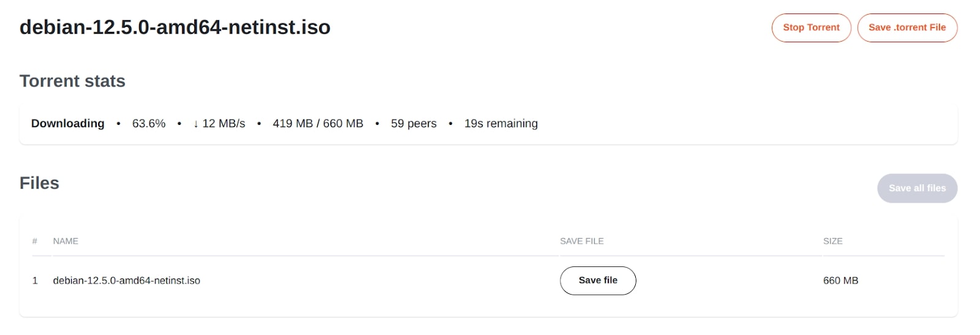Click the # column header

(x=35, y=241)
